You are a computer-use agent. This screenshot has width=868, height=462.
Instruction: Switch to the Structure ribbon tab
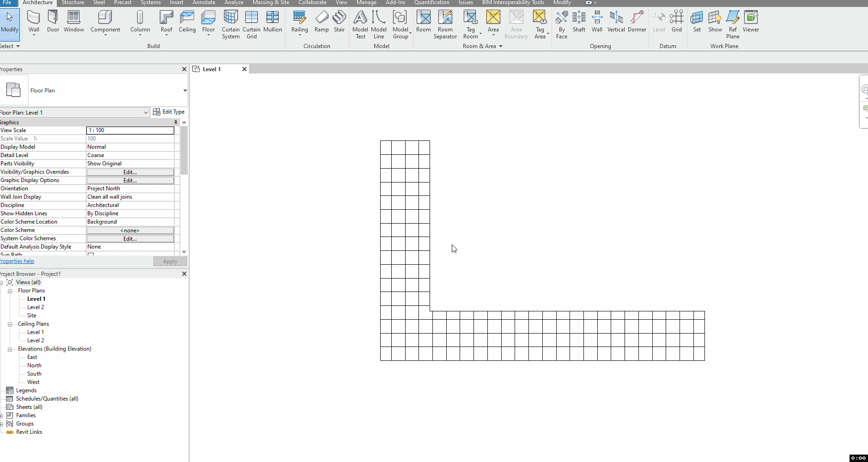73,3
